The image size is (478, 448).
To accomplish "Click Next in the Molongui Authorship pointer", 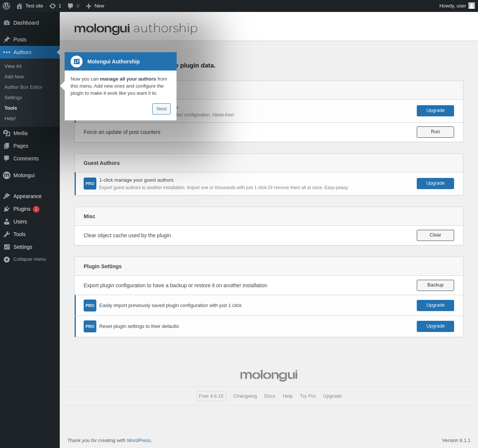I will (x=161, y=109).
